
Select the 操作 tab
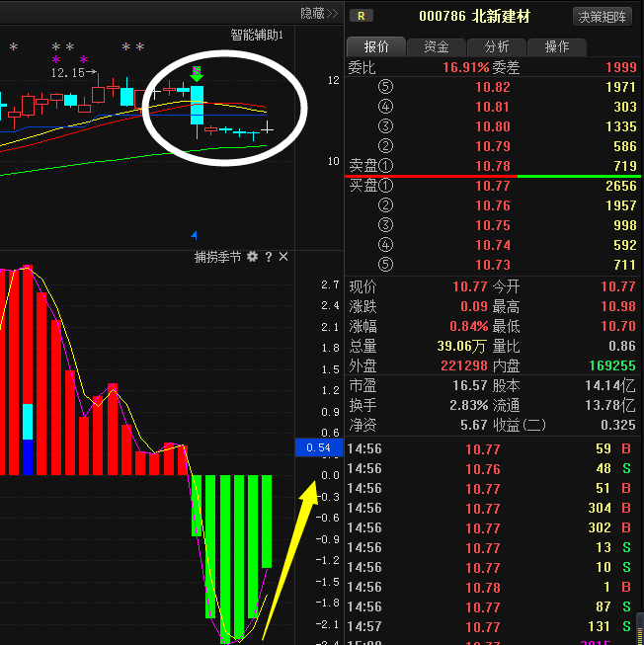point(557,46)
